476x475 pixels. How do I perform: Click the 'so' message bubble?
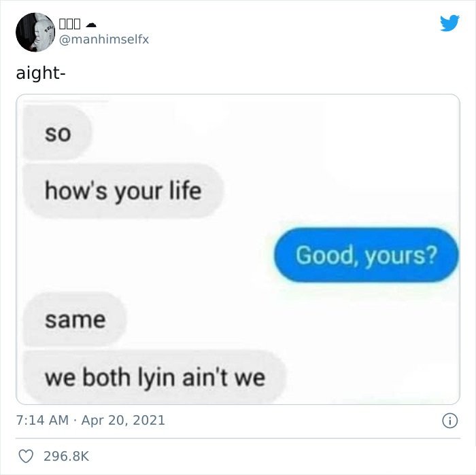tap(57, 133)
